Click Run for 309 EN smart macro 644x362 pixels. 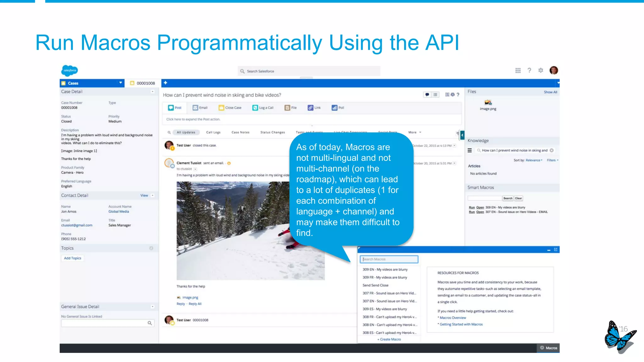[472, 207]
